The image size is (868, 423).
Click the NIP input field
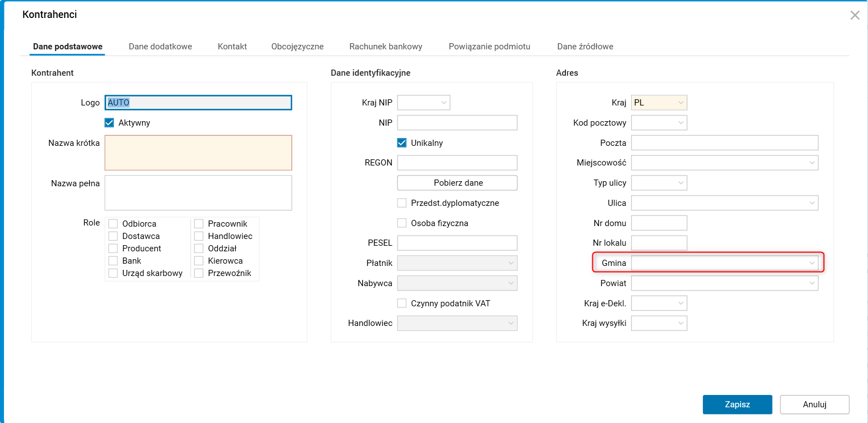point(457,123)
